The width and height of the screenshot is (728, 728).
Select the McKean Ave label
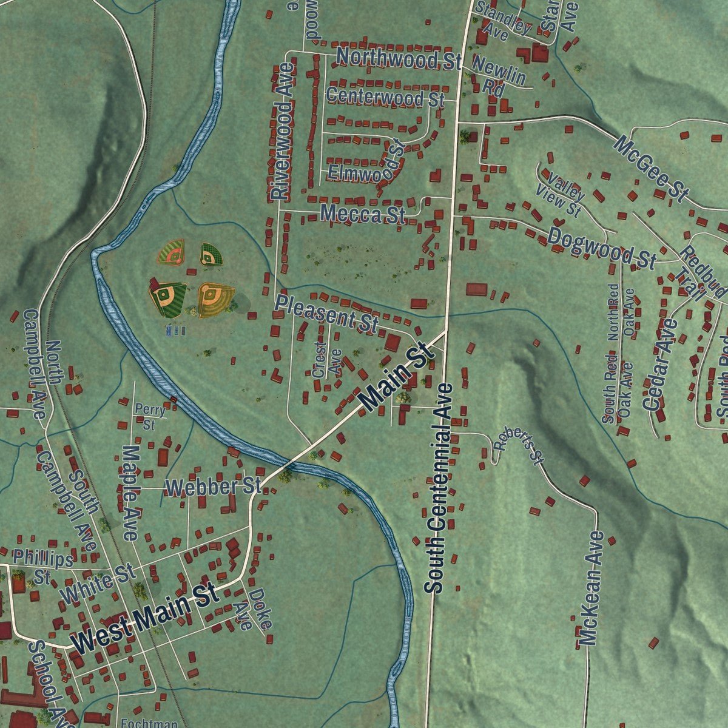tap(591, 588)
